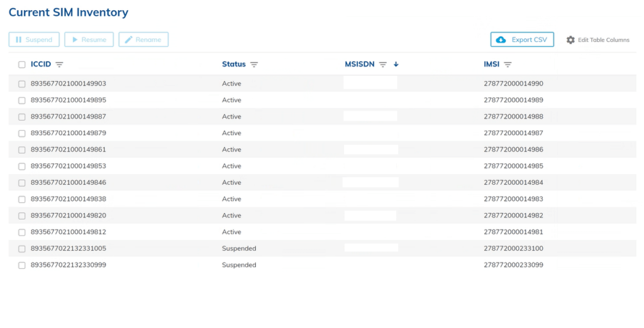Open the IMSI column filter icon
644x328 pixels.
508,65
